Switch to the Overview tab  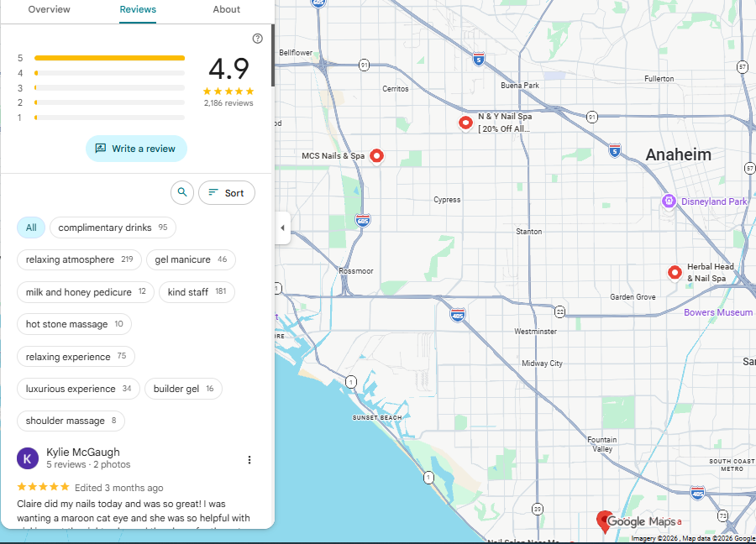pyautogui.click(x=49, y=9)
